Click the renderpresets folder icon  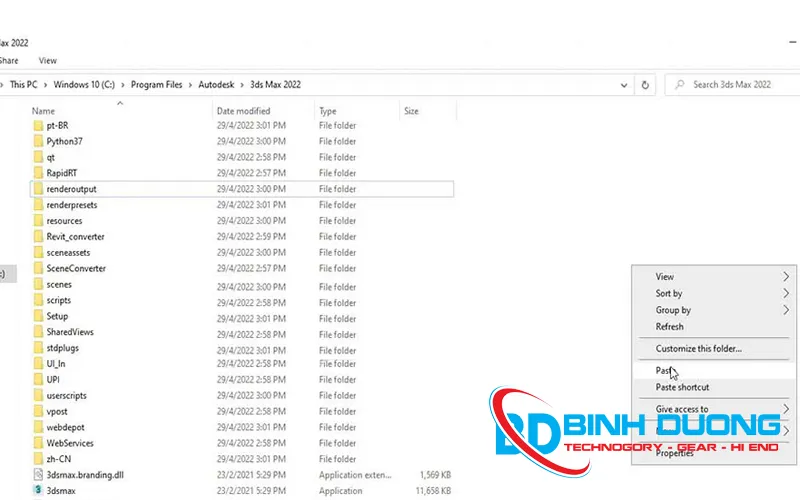(x=38, y=205)
